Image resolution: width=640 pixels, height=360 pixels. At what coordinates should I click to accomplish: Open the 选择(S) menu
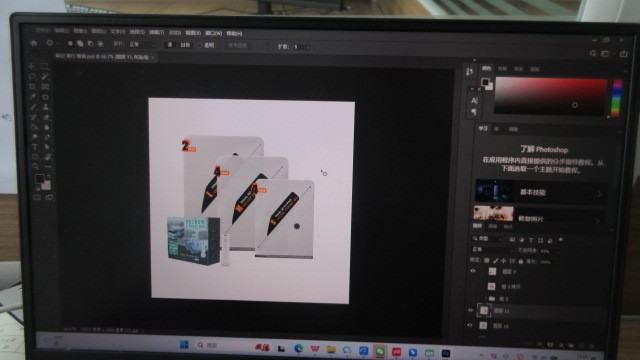[x=137, y=32]
